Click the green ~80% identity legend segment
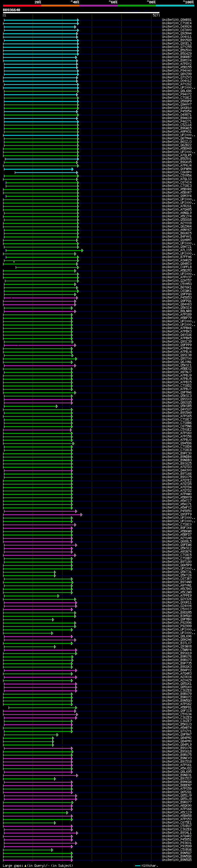 [137, 6]
